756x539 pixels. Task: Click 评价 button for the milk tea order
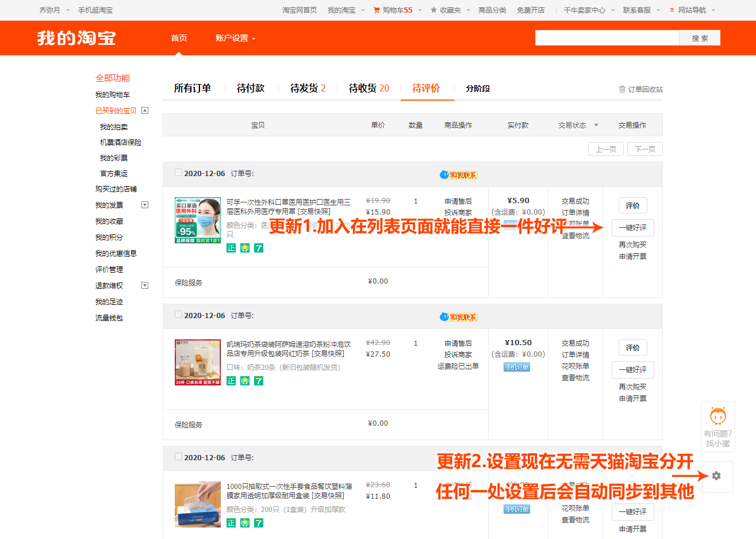tap(632, 347)
